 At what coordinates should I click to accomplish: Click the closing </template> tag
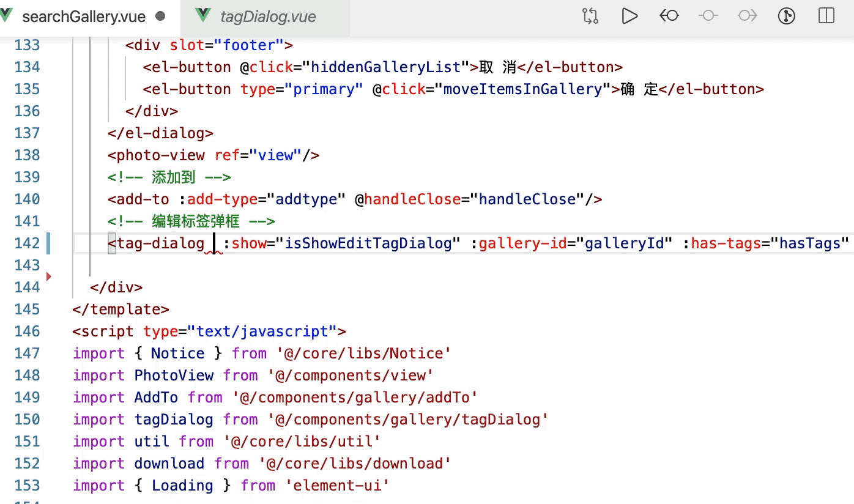(x=121, y=309)
